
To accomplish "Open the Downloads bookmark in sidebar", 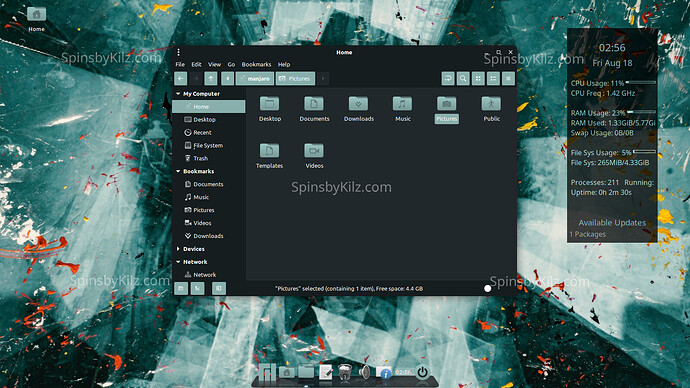I will pos(209,236).
